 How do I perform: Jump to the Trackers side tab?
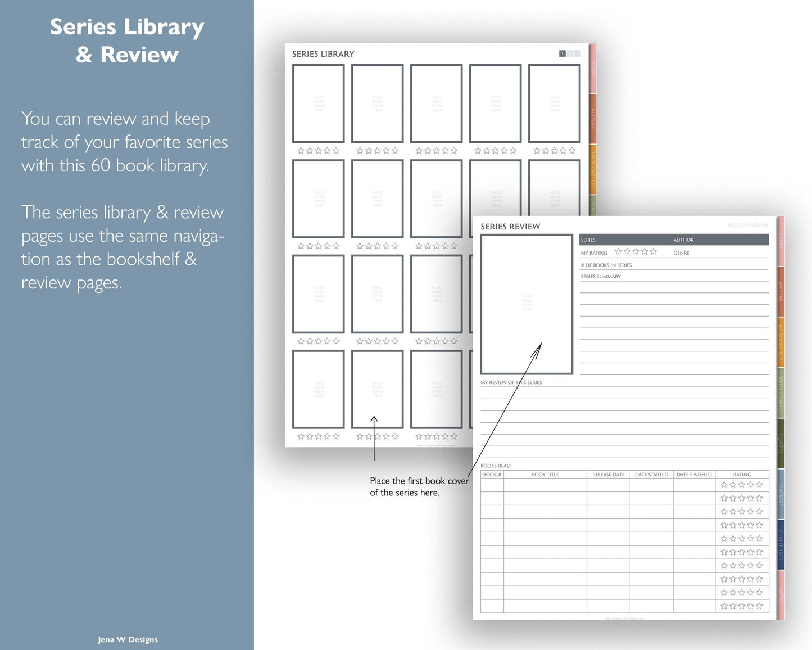click(x=781, y=493)
